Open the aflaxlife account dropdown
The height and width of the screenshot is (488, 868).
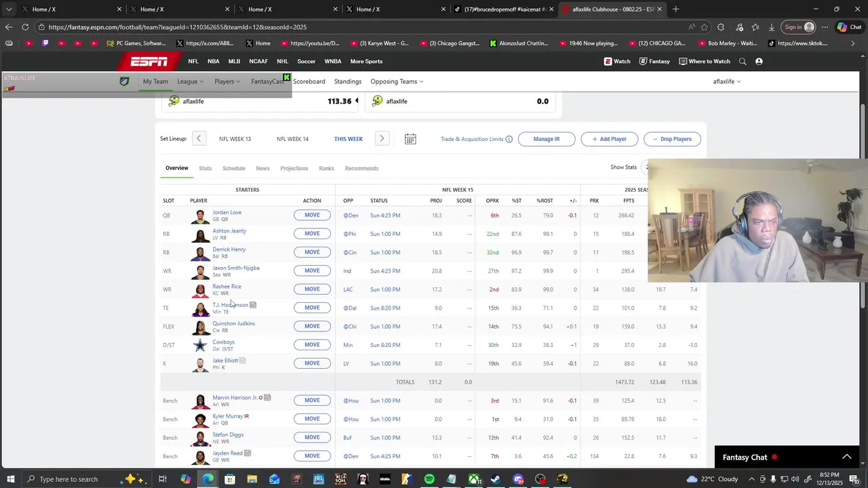[x=727, y=81]
